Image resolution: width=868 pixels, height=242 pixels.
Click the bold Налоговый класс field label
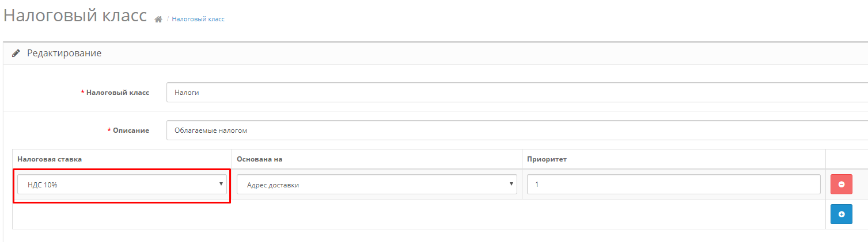(x=117, y=92)
